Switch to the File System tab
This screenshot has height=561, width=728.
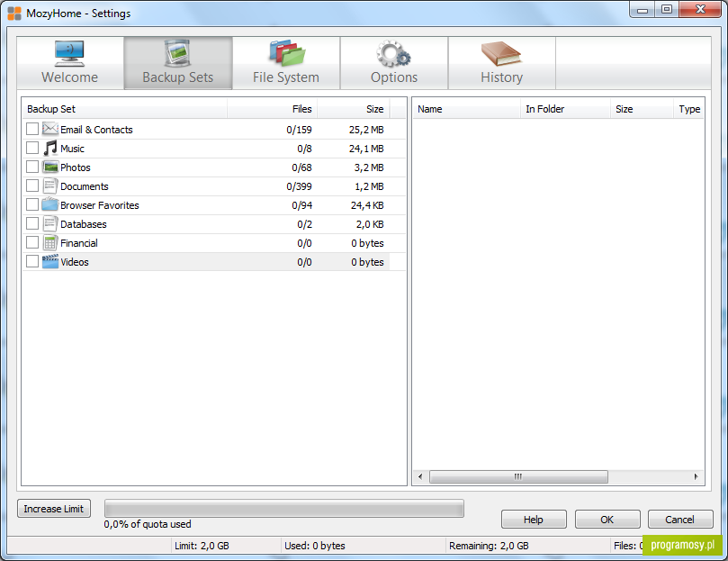point(286,63)
